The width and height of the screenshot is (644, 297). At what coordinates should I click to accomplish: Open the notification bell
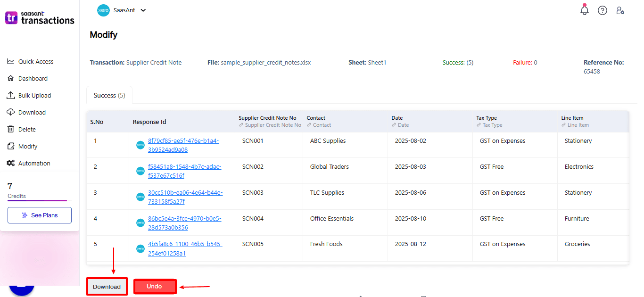(584, 9)
